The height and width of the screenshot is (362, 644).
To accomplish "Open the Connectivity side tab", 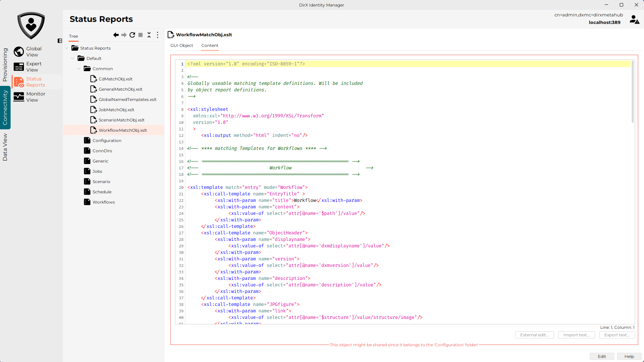I will (x=5, y=107).
